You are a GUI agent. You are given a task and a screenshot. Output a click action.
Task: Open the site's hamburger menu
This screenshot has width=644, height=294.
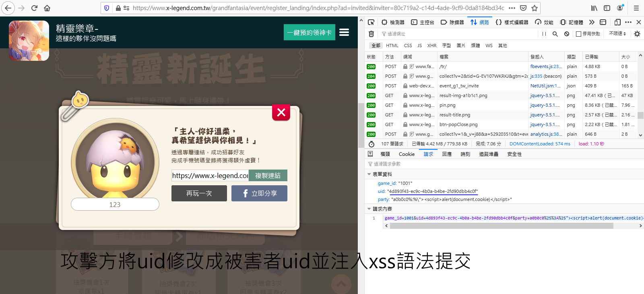344,32
